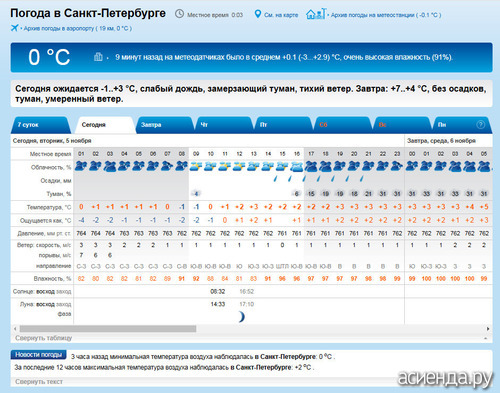Viewport: 500px width, 393px height.
Task: Collapse the news via Свернуть текст
Action: [39, 381]
